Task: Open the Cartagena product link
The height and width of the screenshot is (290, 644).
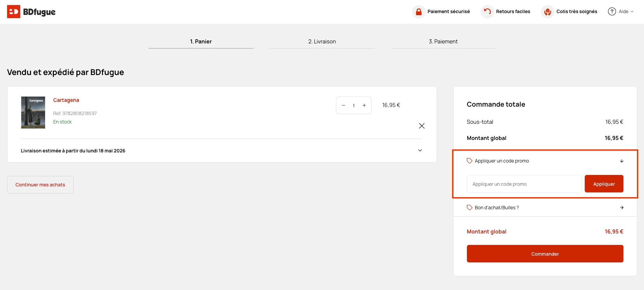Action: point(66,100)
